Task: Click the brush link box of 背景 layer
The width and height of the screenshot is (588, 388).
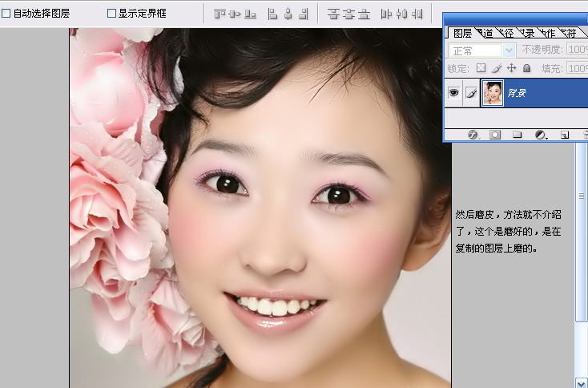Action: click(471, 93)
